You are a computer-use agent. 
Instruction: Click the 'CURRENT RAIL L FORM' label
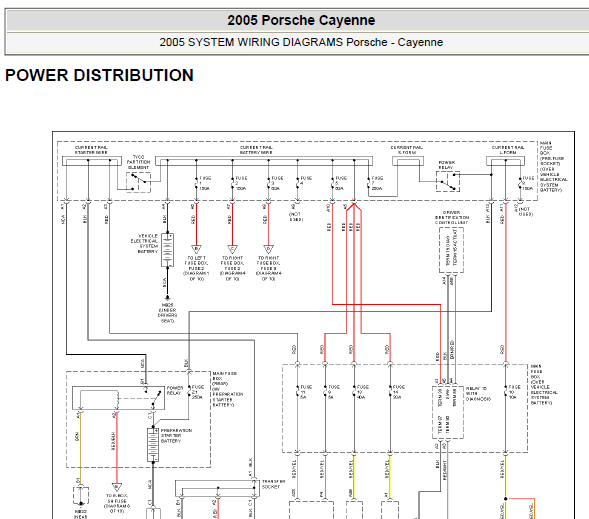pyautogui.click(x=507, y=150)
